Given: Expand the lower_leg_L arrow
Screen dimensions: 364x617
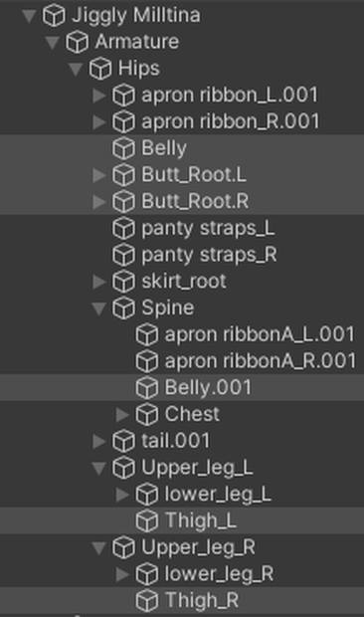Looking at the screenshot, I should coord(122,495).
